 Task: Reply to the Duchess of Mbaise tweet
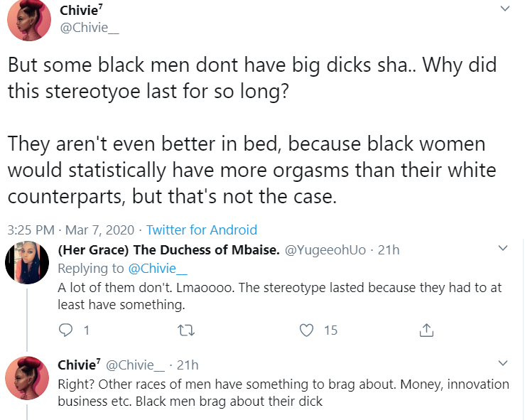coord(66,330)
